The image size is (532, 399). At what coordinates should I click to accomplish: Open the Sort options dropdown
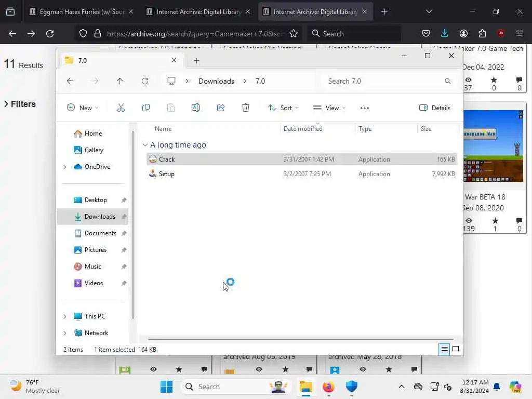click(283, 108)
